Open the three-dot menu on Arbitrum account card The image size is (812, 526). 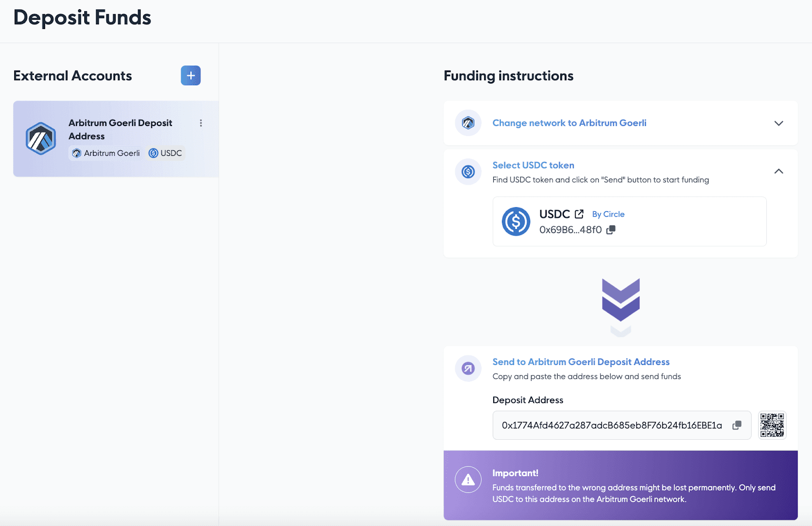201,123
